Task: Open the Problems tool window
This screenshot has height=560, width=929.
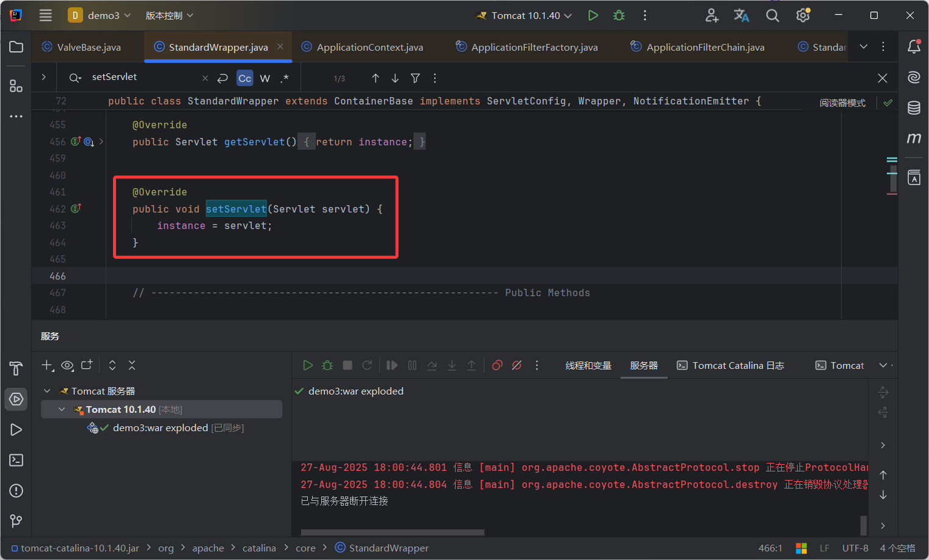Action: coord(16,490)
